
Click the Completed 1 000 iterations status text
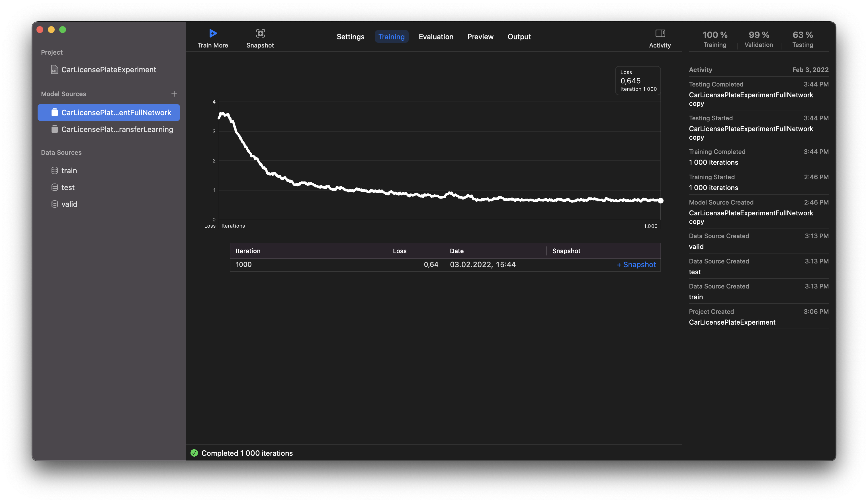pos(247,453)
